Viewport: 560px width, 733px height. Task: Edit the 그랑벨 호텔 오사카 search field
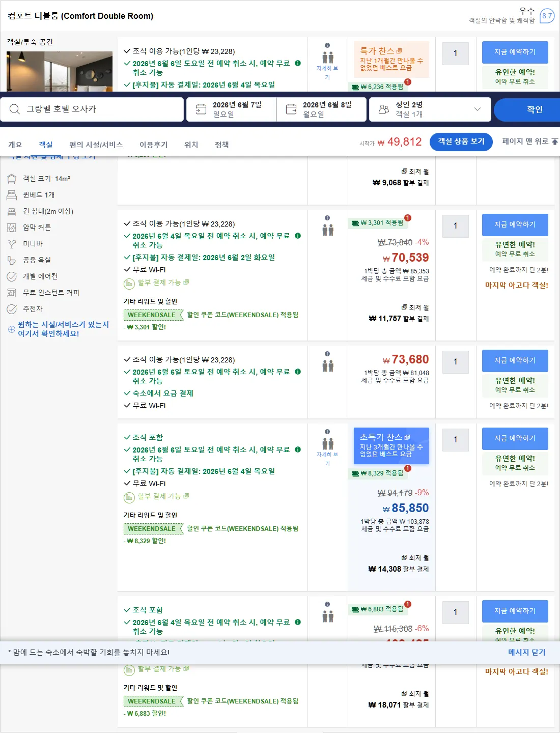tap(92, 109)
